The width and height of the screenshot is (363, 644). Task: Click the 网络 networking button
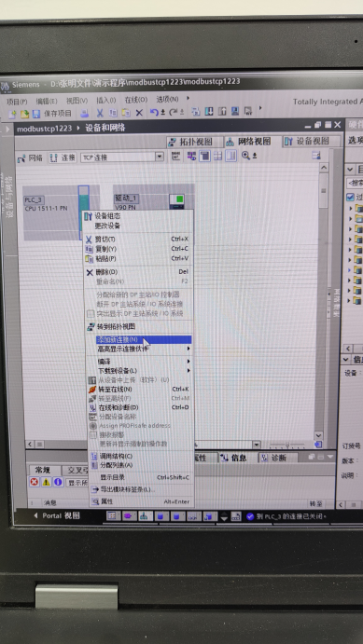coord(31,158)
